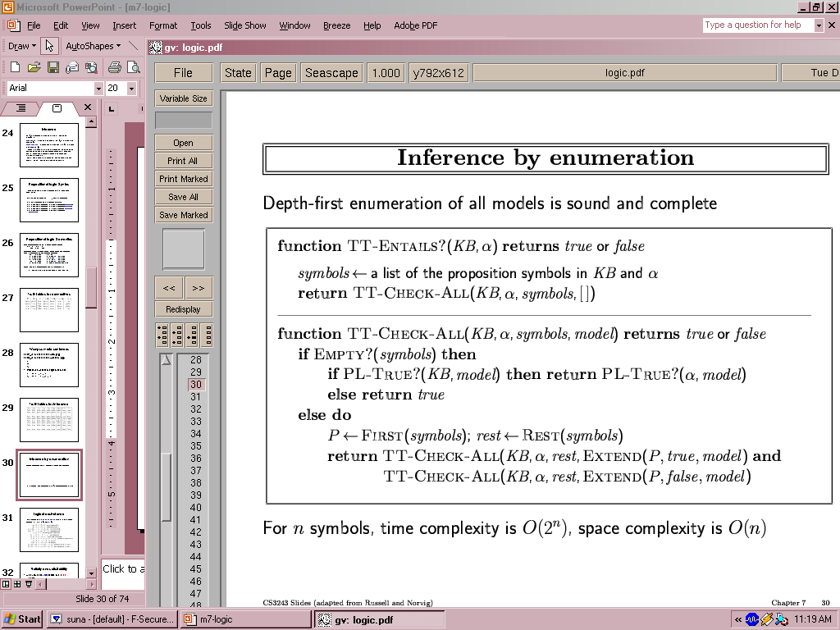Open a file with the folder icon
The width and height of the screenshot is (840, 630).
click(34, 67)
